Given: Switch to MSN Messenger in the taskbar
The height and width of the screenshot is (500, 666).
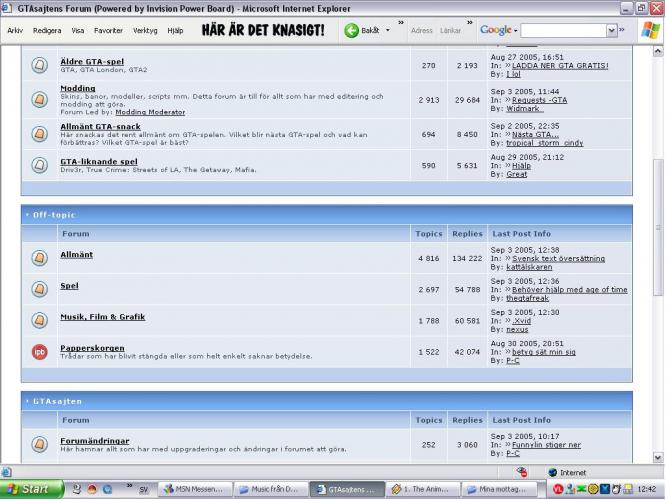Looking at the screenshot, I should point(195,489).
